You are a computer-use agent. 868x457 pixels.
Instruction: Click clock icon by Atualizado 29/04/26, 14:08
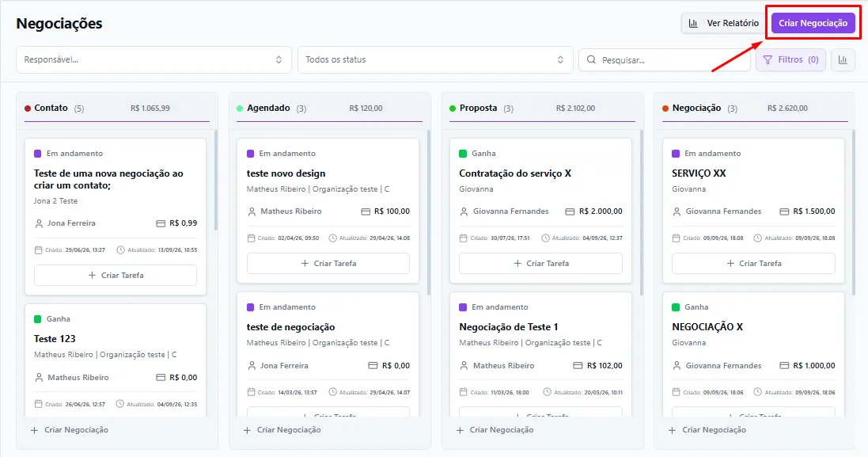click(x=332, y=238)
